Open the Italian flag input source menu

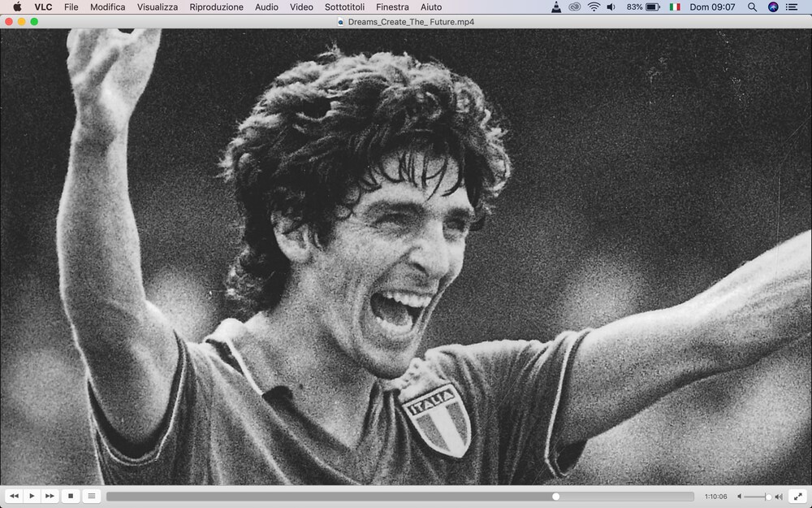(x=675, y=7)
